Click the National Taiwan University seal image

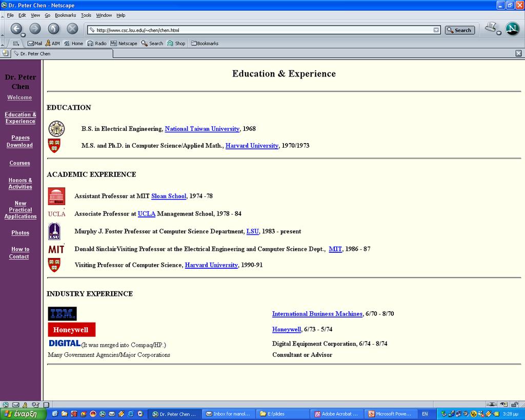[56, 129]
